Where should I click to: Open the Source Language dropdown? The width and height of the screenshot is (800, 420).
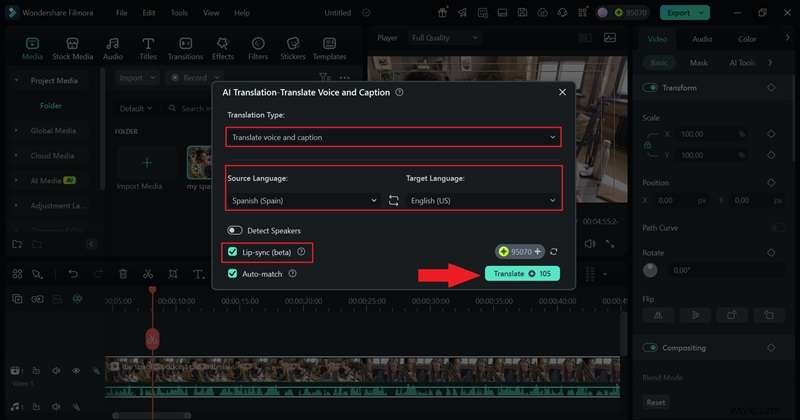click(x=301, y=200)
